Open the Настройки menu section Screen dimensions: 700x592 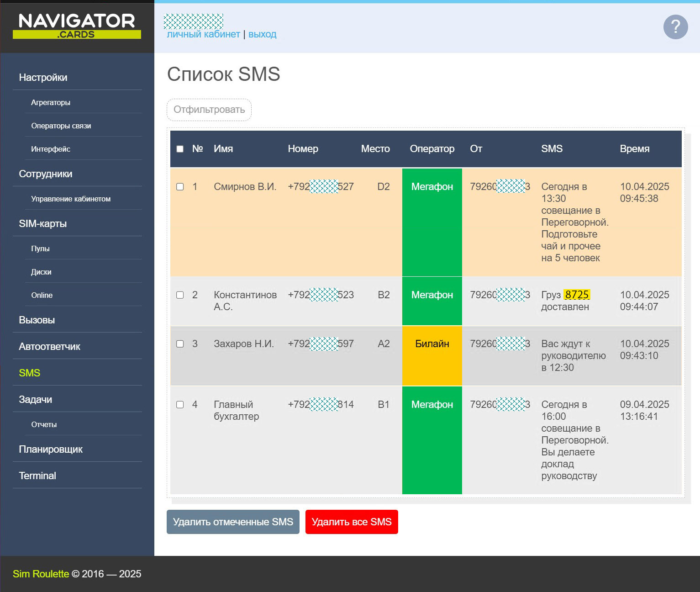(43, 78)
